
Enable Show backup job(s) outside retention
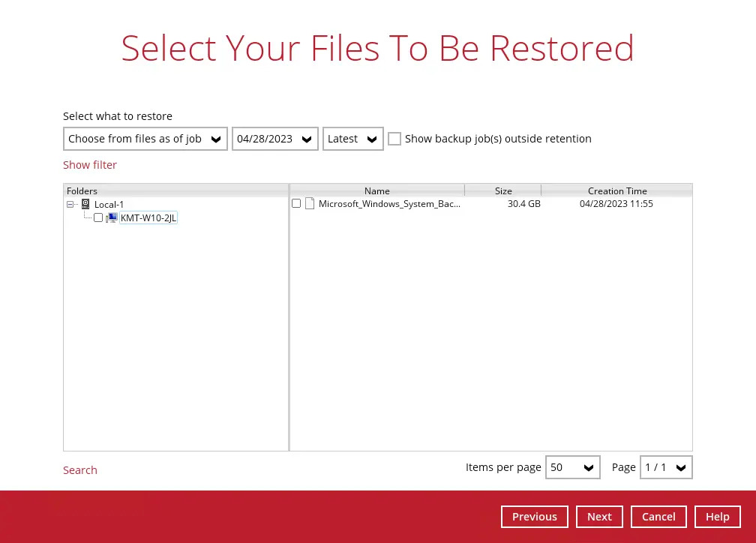394,139
